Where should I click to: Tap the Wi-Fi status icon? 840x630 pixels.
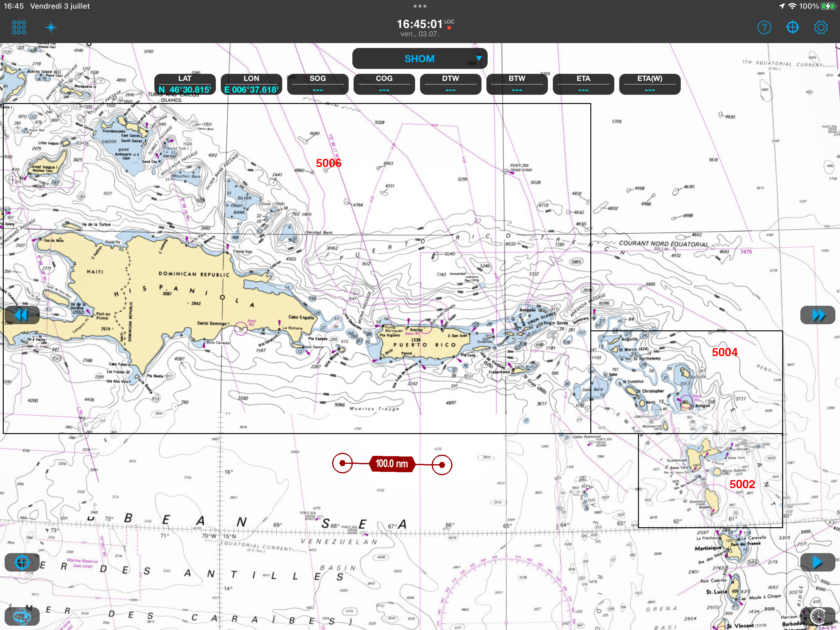792,6
